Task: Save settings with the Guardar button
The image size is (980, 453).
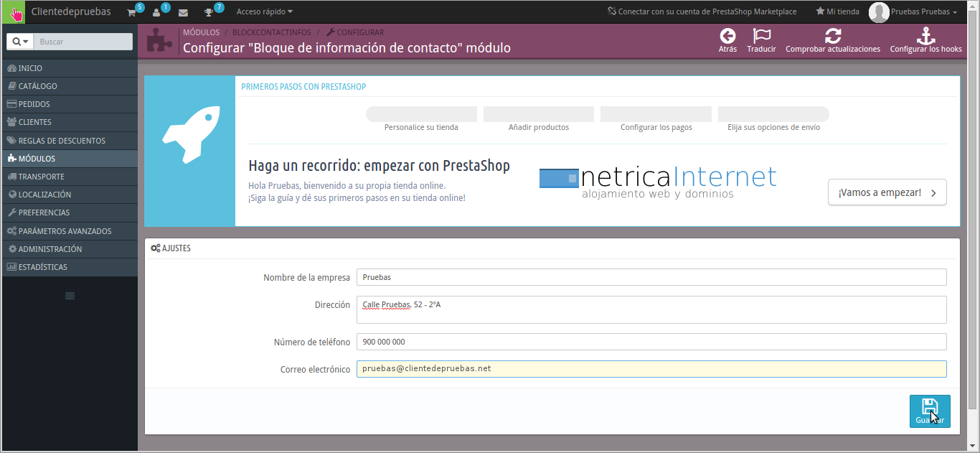Action: [930, 411]
